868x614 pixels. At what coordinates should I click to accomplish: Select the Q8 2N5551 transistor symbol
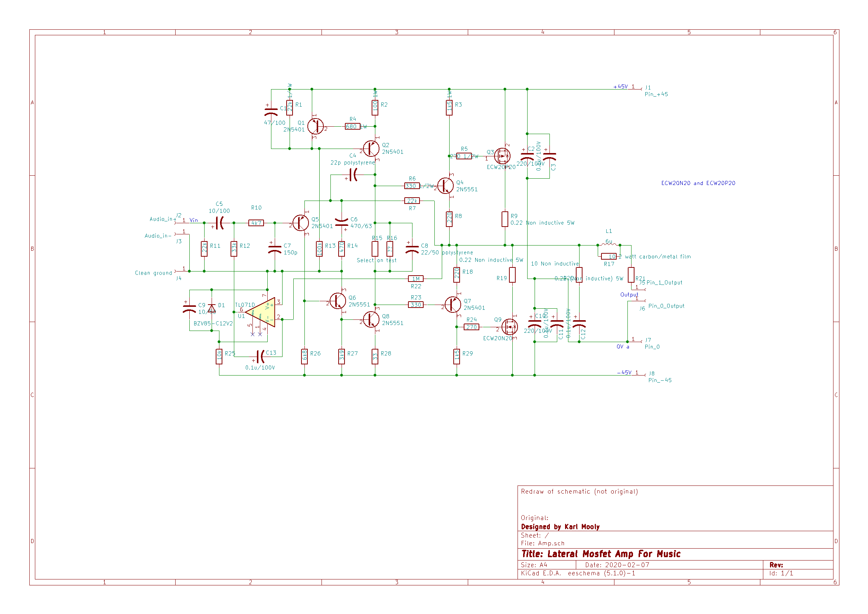click(x=371, y=320)
